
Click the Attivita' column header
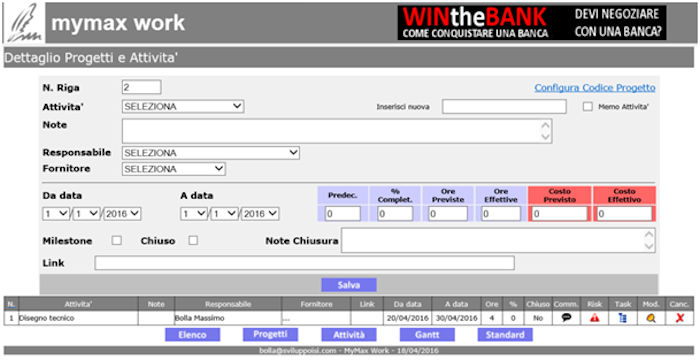[78, 304]
